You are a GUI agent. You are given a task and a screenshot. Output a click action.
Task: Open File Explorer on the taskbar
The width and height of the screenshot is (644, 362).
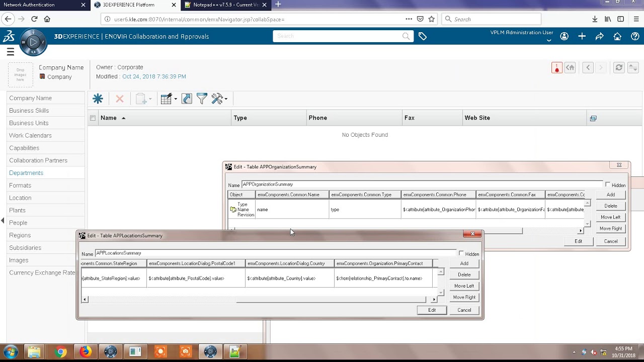pyautogui.click(x=34, y=352)
